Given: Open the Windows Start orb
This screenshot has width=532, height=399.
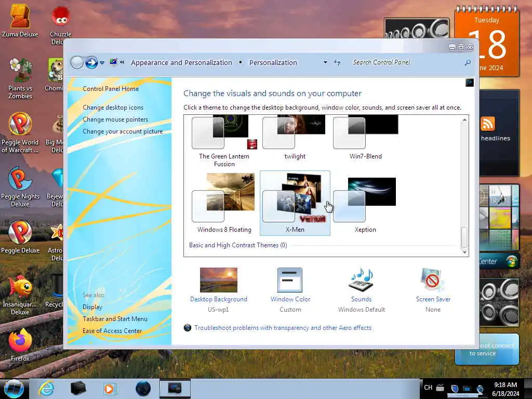Looking at the screenshot, I should 14,389.
